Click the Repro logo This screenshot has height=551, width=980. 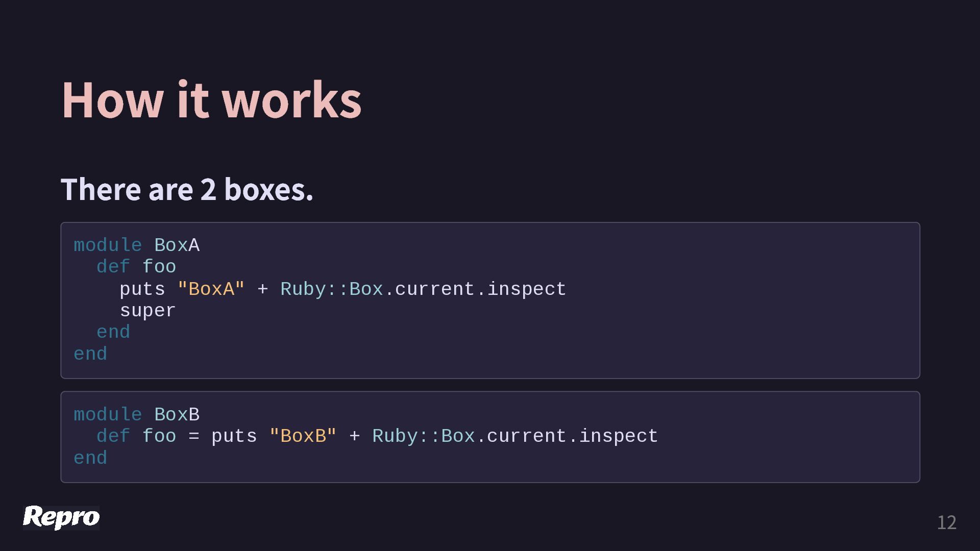(x=61, y=517)
